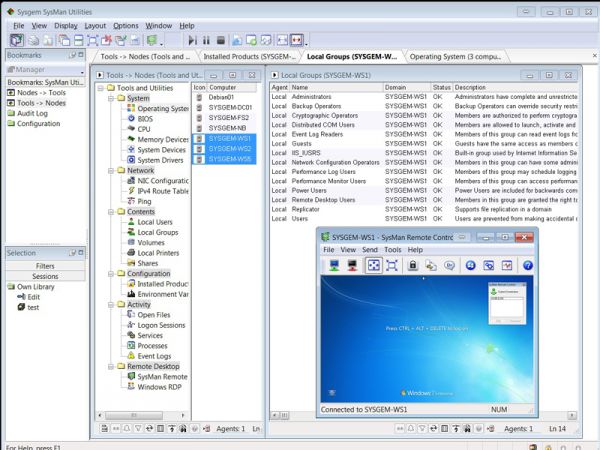Click the green monitor connect icon in Remote Control
Screen dimensions: 600x450
tap(334, 265)
